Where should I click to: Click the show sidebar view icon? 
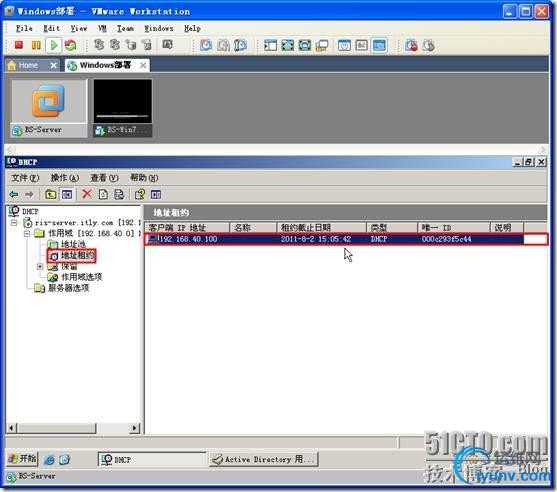pos(270,45)
